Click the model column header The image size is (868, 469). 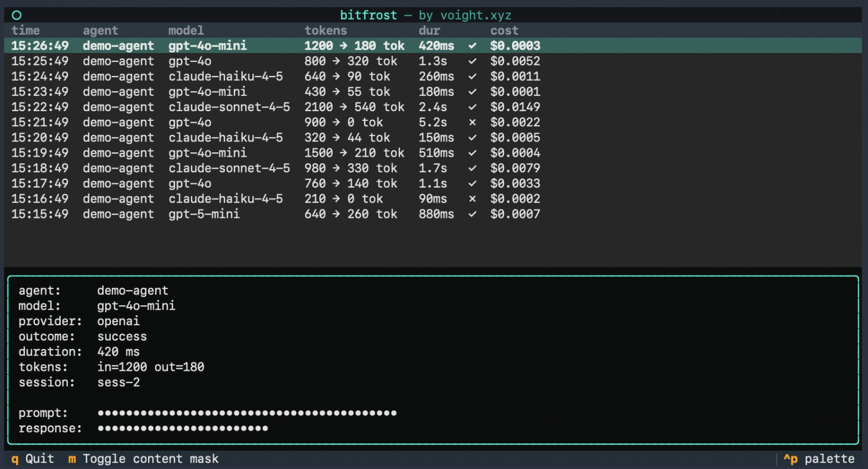[x=186, y=30]
